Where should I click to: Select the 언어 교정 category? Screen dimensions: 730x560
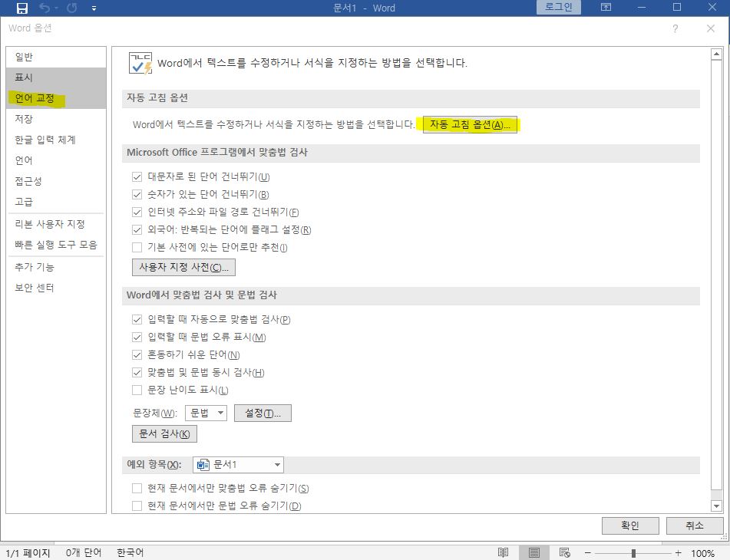click(56, 98)
